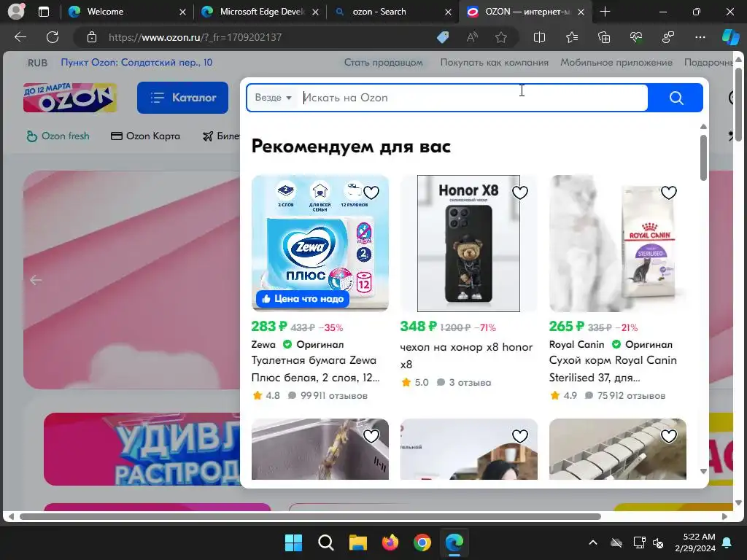The image size is (747, 560).
Task: Click the browser profile avatar
Action: pyautogui.click(x=16, y=12)
